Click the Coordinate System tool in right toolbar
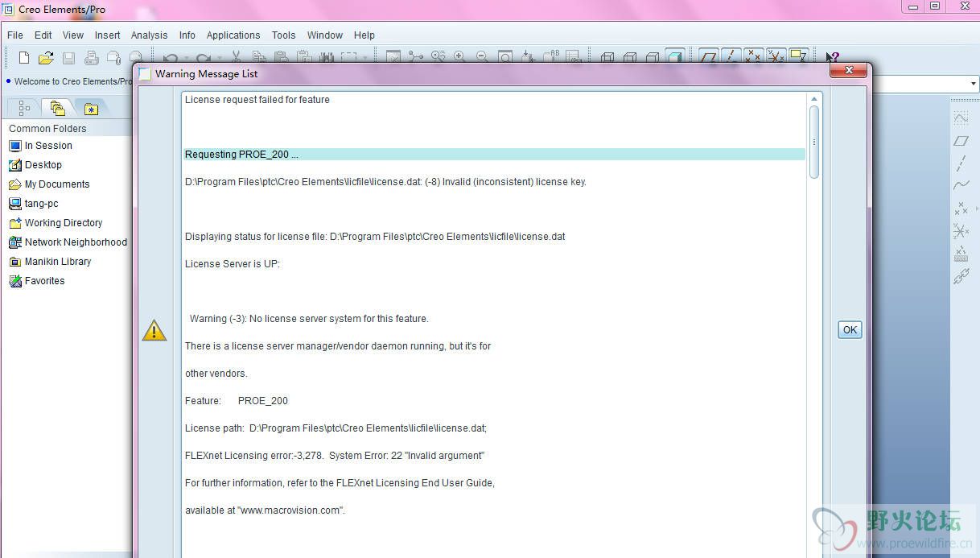 point(961,231)
